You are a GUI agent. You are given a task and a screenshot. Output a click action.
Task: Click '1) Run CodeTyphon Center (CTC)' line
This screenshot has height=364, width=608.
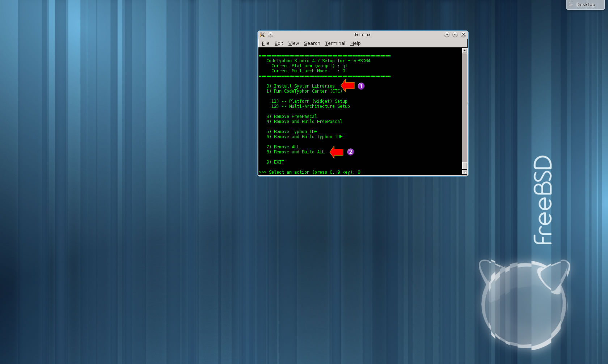[304, 91]
